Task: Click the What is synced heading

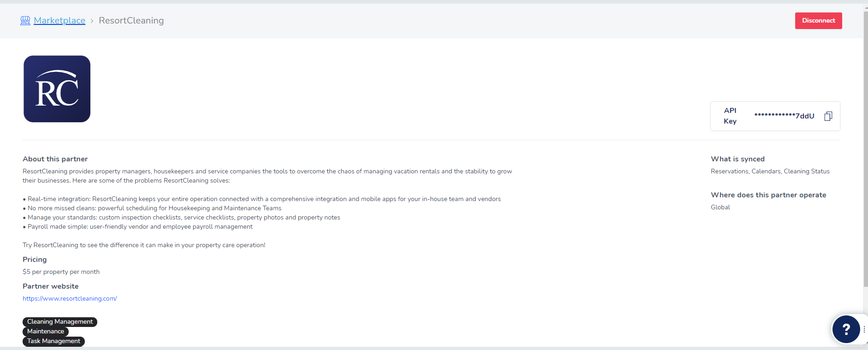Action: (738, 159)
